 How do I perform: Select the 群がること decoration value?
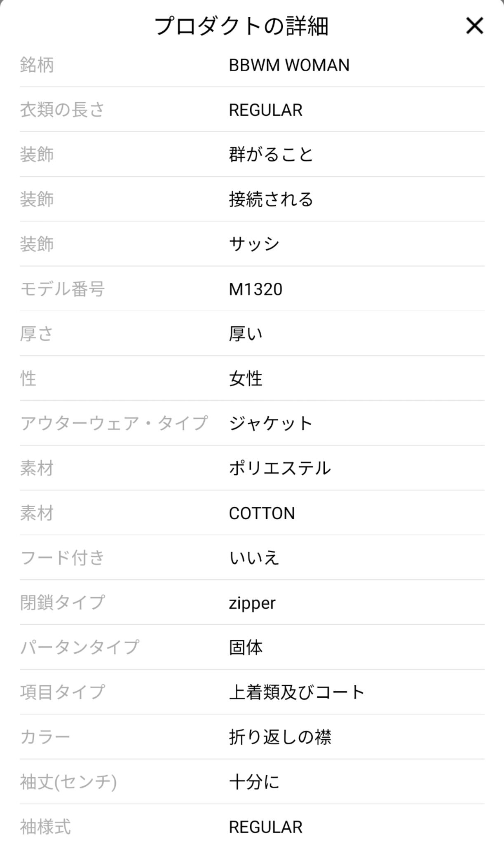pyautogui.click(x=271, y=155)
